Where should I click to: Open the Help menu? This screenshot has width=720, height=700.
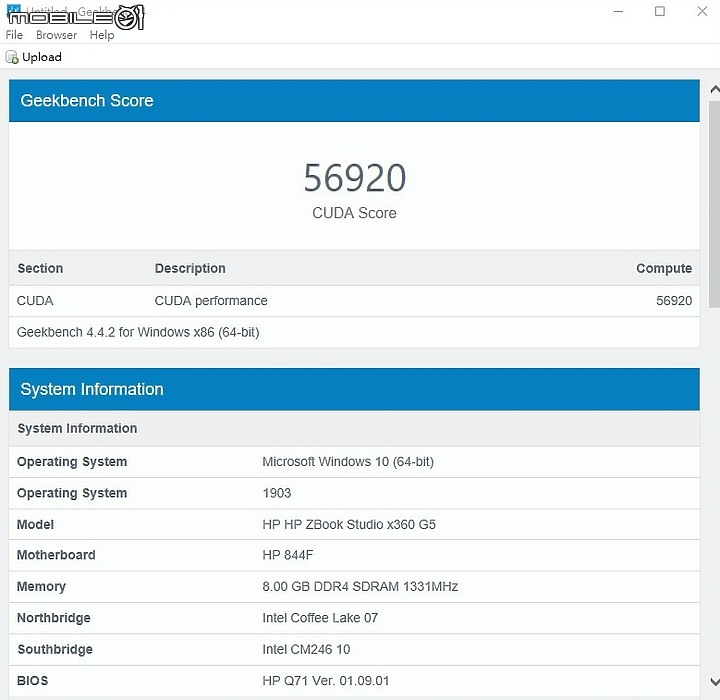pyautogui.click(x=101, y=35)
